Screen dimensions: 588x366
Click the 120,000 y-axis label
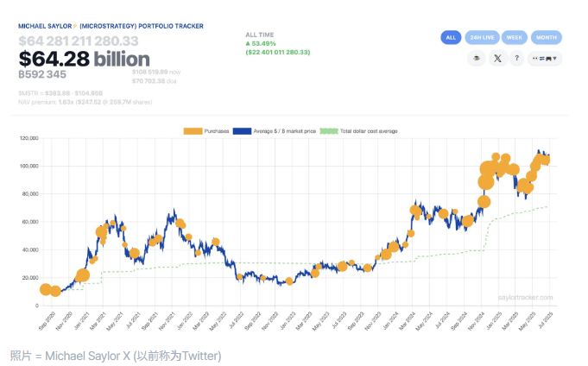coord(28,138)
